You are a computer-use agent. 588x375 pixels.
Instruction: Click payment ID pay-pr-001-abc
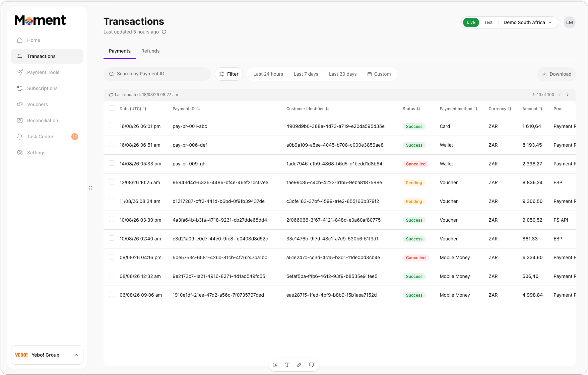tap(190, 126)
